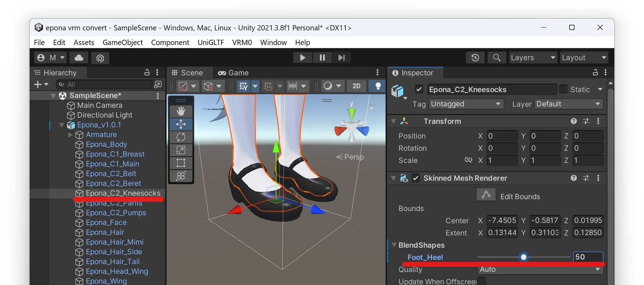Select the Scale tool
Viewport: 644px width, 285px height.
point(181,150)
